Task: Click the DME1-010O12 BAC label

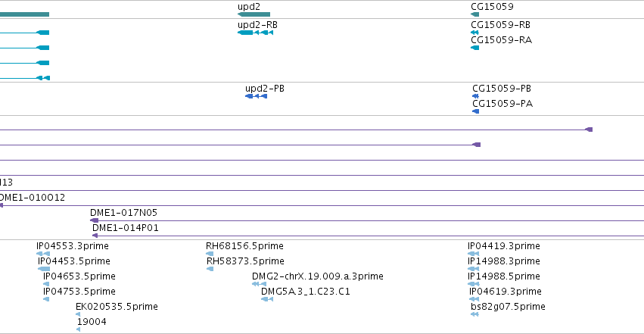Action: (x=33, y=198)
